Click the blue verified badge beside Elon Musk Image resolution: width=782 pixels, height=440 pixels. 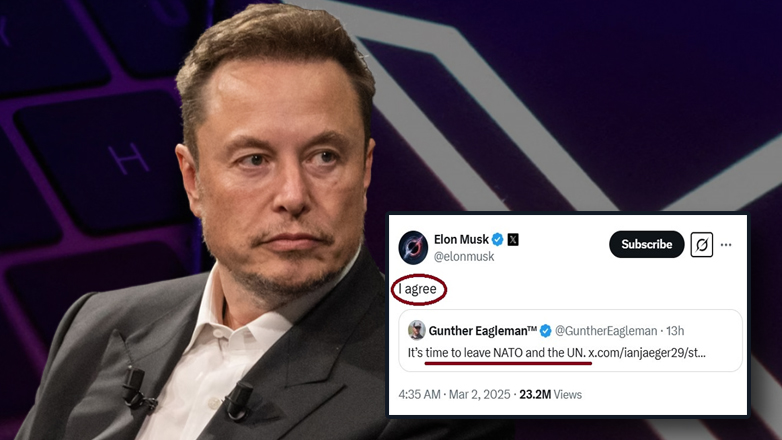click(x=498, y=240)
